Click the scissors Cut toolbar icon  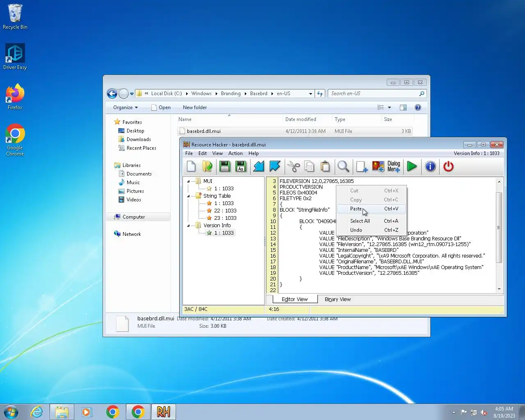293,166
